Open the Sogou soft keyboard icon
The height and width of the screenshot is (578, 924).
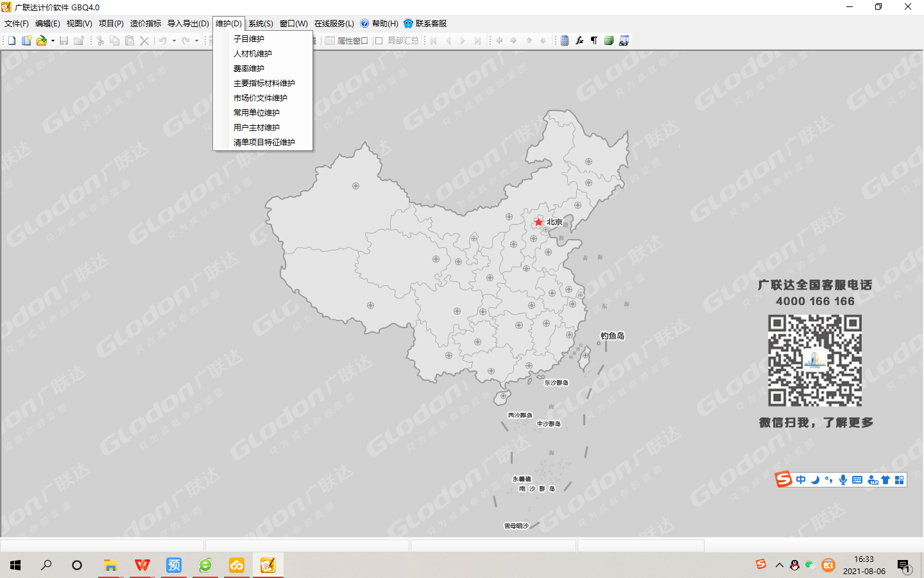(857, 480)
